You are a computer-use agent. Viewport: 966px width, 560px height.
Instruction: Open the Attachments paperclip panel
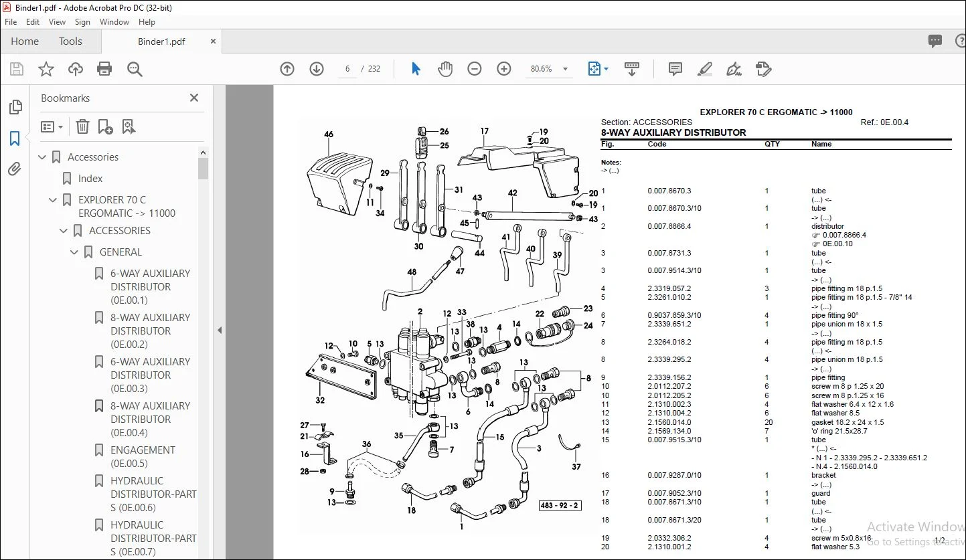coord(15,169)
